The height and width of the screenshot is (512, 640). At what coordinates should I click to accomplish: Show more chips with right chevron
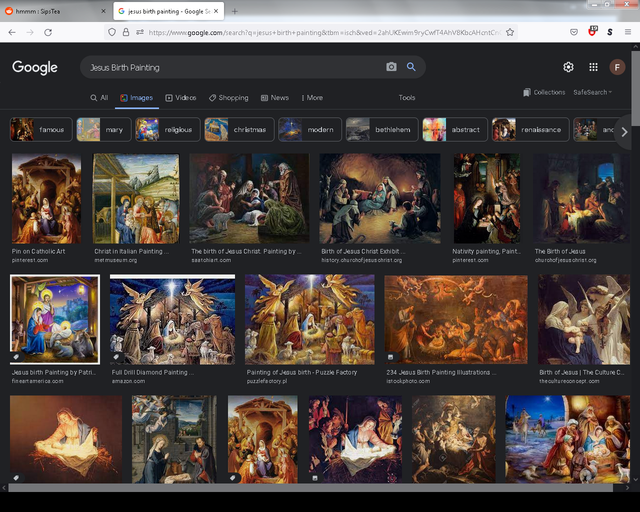click(x=624, y=132)
